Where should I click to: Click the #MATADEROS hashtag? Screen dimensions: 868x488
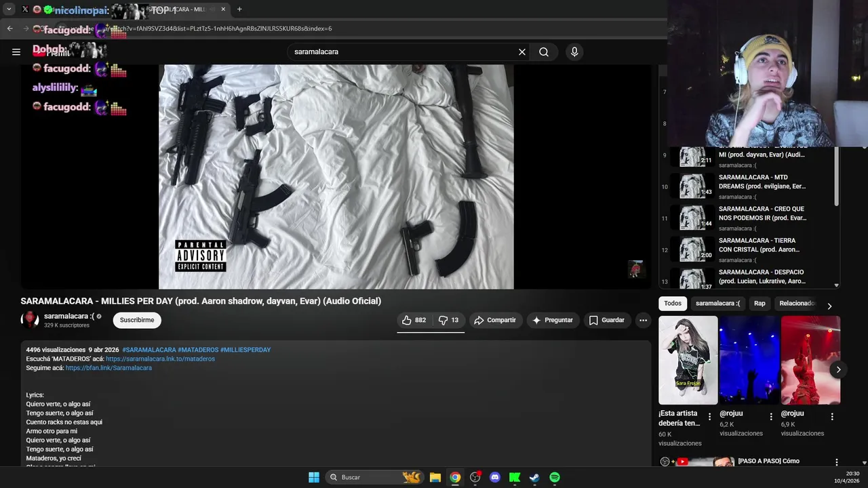[198, 350]
